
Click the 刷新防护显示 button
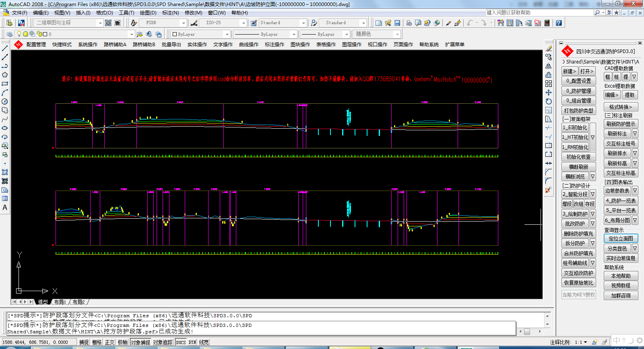pyautogui.click(x=621, y=124)
